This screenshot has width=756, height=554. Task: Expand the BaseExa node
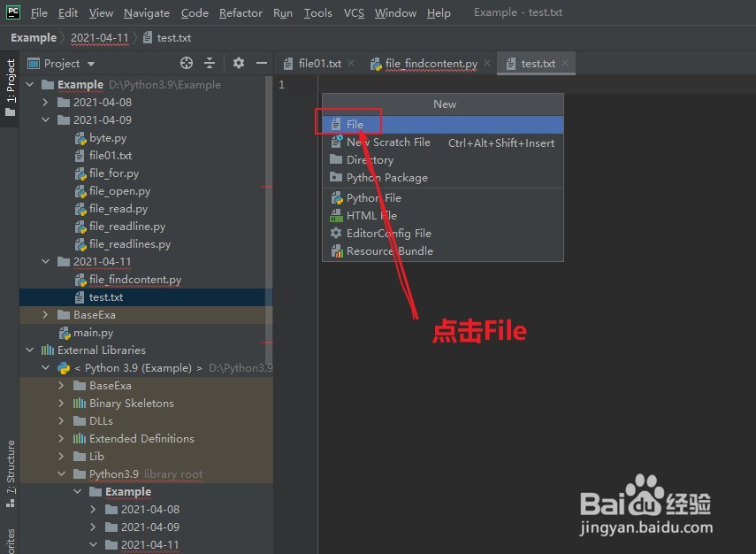(x=44, y=314)
